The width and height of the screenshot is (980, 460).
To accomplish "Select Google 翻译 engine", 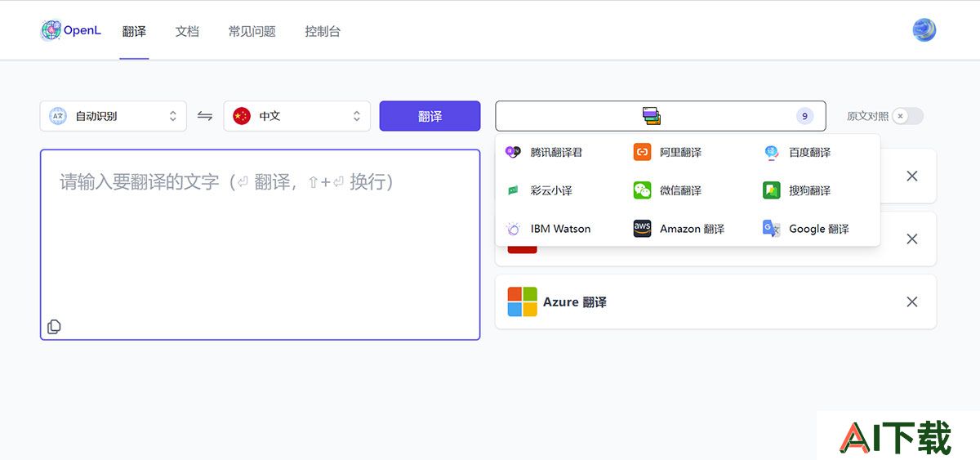I will click(x=807, y=229).
